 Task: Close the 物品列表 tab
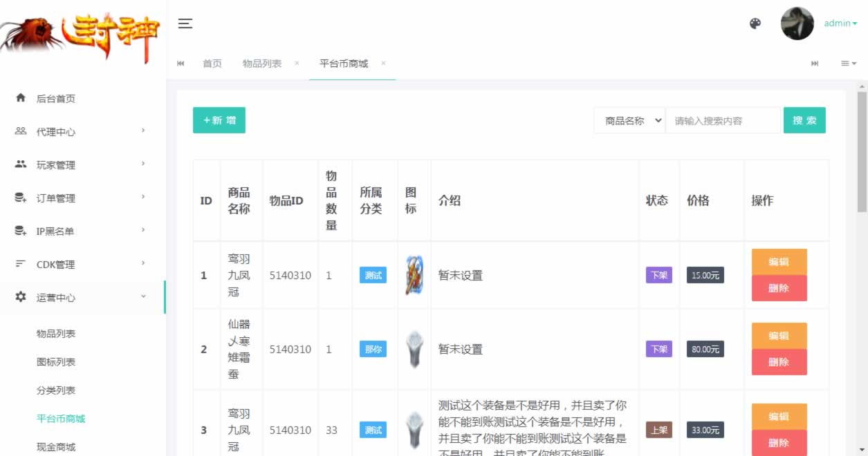coord(297,63)
